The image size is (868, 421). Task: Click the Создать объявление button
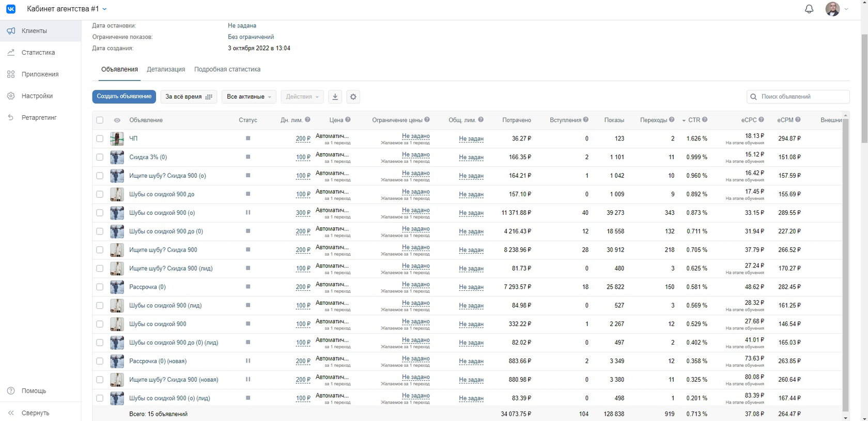click(125, 97)
